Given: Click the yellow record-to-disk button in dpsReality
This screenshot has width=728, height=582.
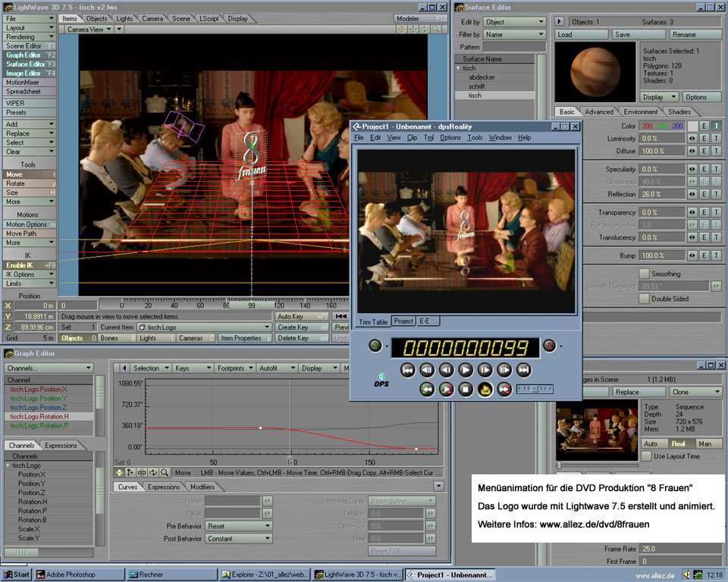Looking at the screenshot, I should pos(485,389).
